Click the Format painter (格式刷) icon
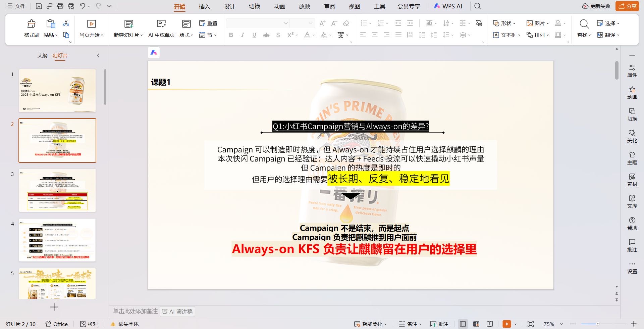This screenshot has height=329, width=644. (32, 23)
